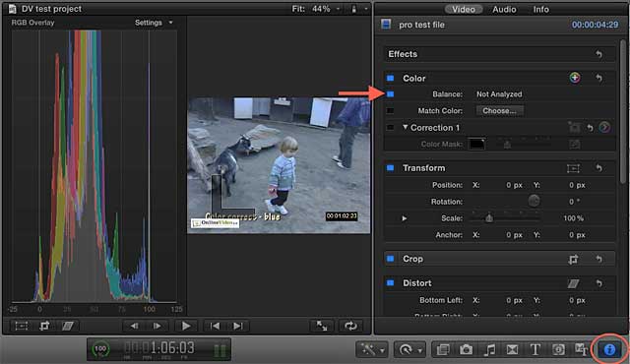Select the Distort tool below the viewer
This screenshot has width=630, height=364.
point(68,326)
